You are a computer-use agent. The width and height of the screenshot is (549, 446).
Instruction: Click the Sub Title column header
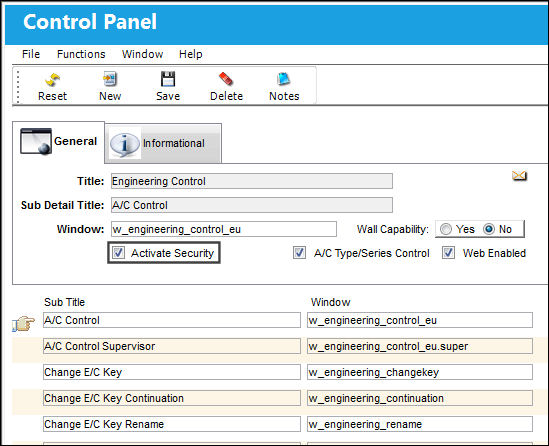64,302
